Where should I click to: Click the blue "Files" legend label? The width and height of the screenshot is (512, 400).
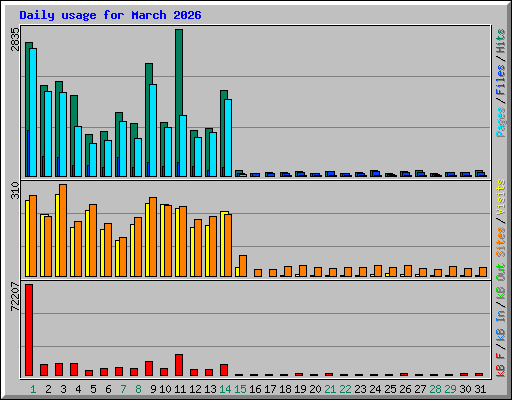501,79
